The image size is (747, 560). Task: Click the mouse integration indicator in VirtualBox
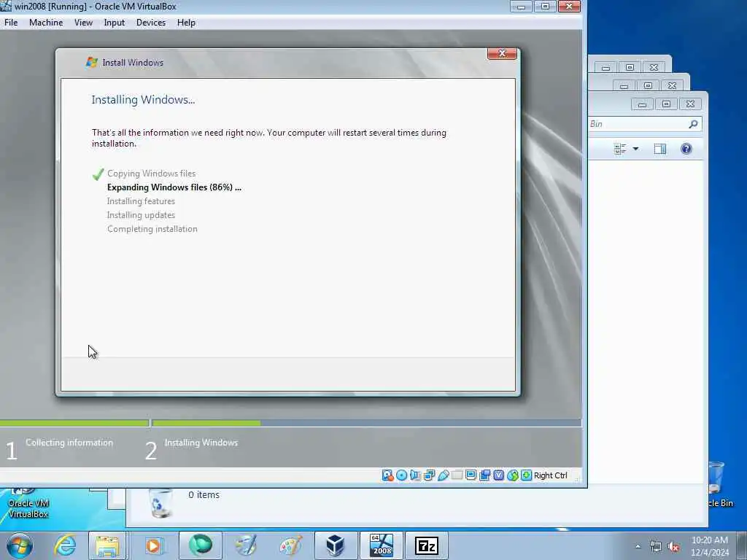(x=512, y=475)
